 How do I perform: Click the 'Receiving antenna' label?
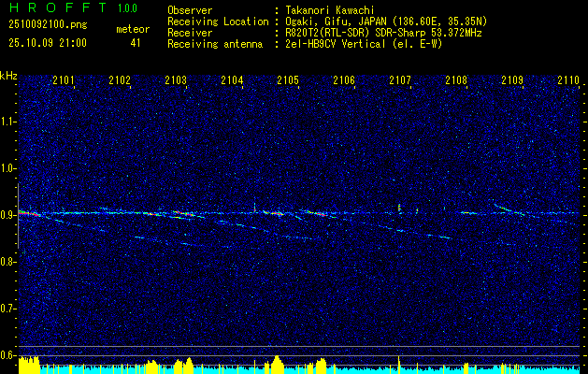(215, 44)
